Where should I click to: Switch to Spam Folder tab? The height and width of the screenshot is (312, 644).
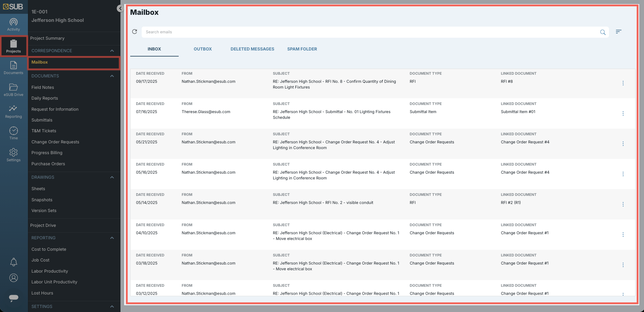[302, 49]
